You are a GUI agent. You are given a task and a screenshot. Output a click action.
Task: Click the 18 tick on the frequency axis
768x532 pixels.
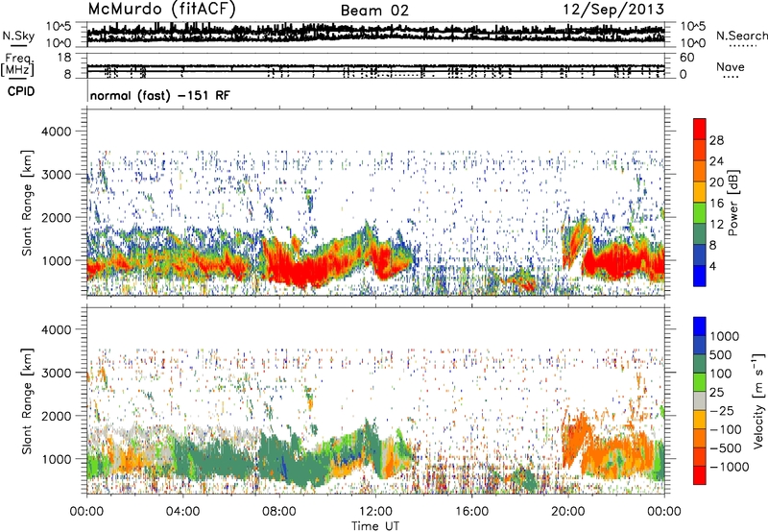click(x=64, y=58)
